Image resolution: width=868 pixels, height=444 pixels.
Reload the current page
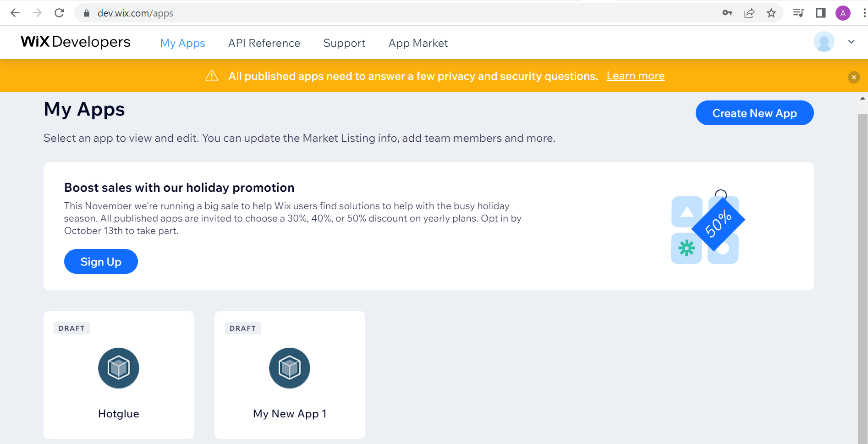(x=59, y=13)
